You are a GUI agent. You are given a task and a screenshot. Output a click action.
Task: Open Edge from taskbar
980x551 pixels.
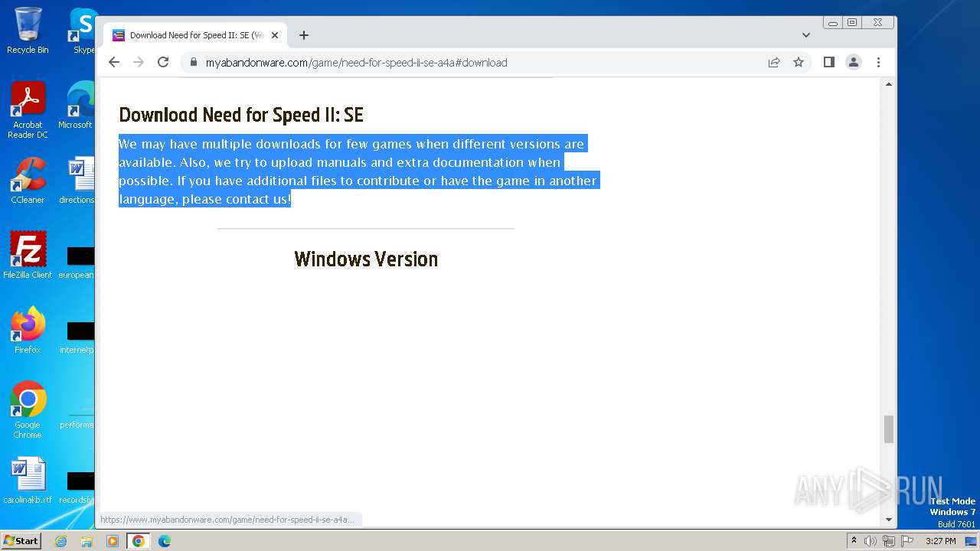(164, 541)
